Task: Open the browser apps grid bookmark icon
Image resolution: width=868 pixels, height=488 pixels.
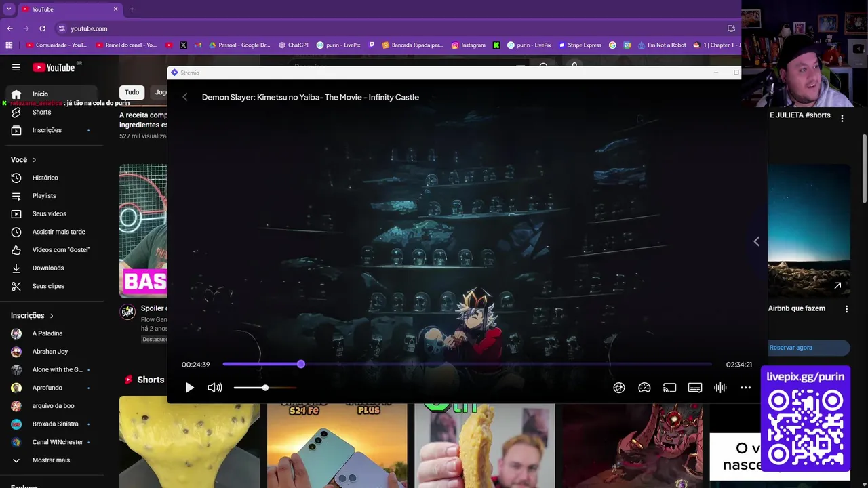Action: 9,45
